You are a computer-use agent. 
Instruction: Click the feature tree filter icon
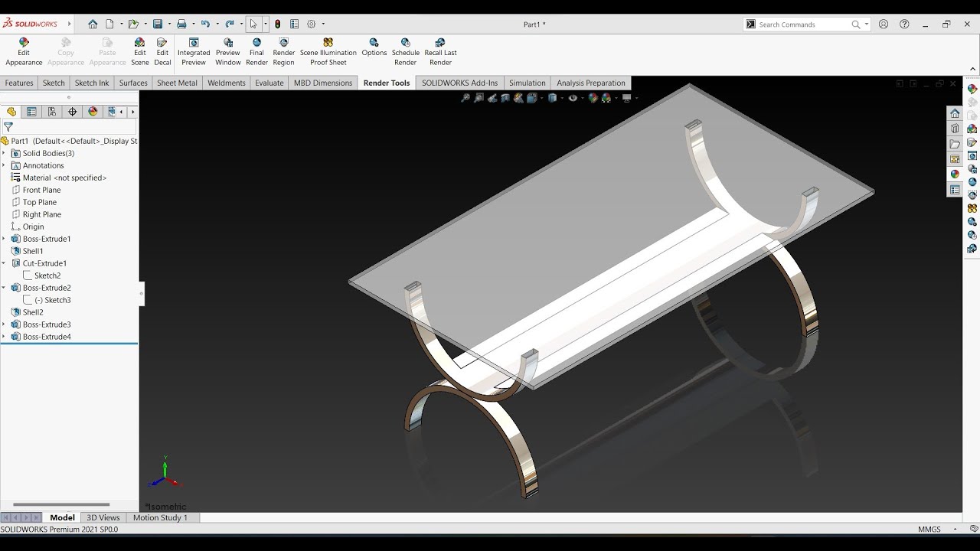(8, 127)
